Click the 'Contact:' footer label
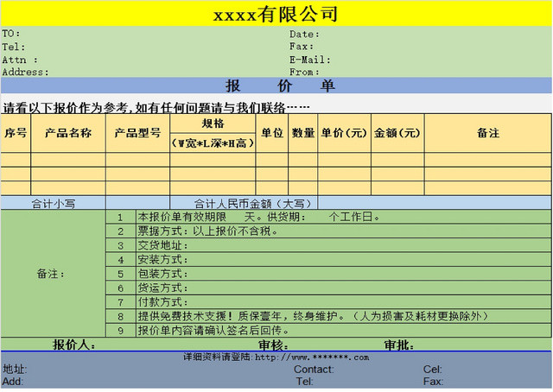Screen dimensions: 553x392 (314, 369)
